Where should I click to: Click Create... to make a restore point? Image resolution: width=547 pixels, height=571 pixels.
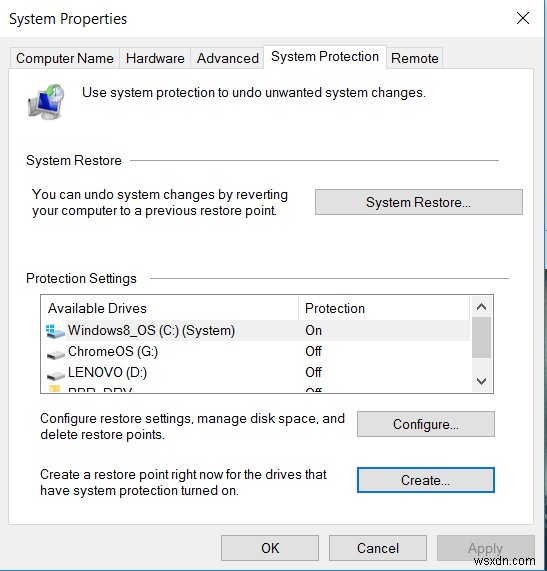point(426,480)
